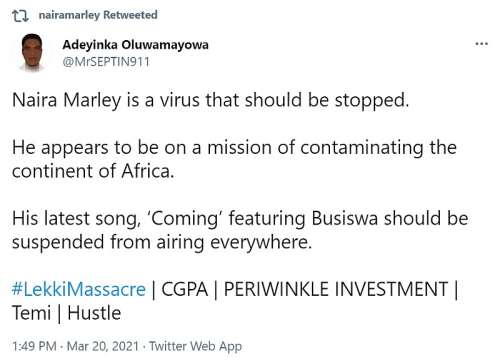Follow the #LekkiMassacre hashtag
The image size is (500, 364).
pyautogui.click(x=79, y=289)
